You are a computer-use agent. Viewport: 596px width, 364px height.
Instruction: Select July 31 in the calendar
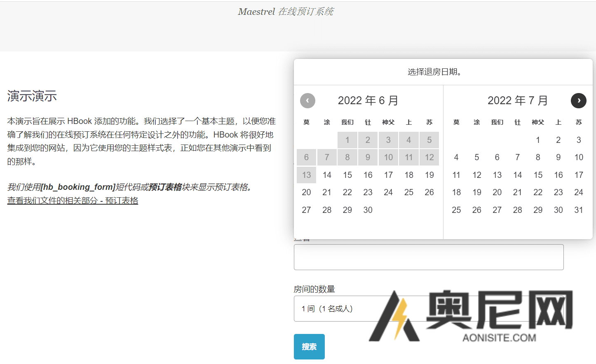click(x=578, y=210)
